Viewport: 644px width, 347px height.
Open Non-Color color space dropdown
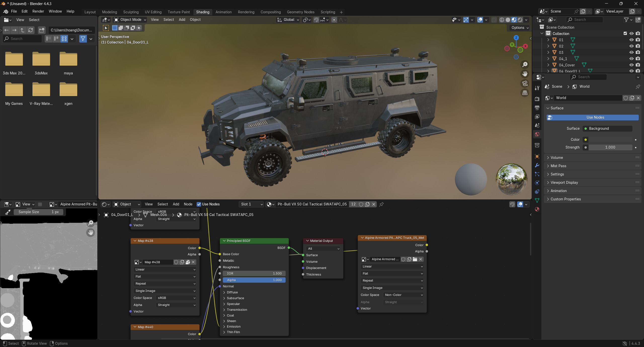pyautogui.click(x=403, y=295)
